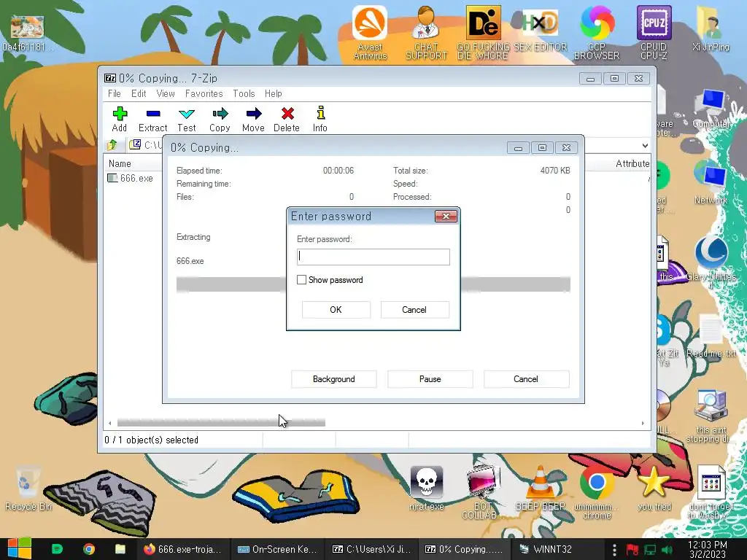
Task: Click the right scroll arrow in 7-Zip
Action: (643, 423)
